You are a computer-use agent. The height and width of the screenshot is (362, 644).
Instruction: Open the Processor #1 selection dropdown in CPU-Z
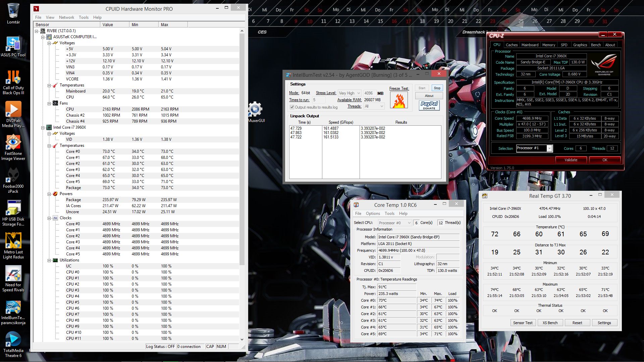click(534, 148)
